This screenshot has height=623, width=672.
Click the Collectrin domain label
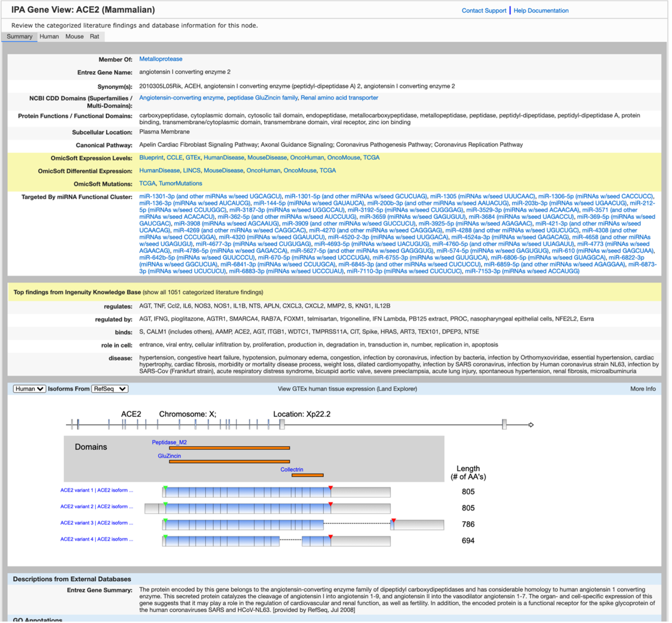coord(292,470)
